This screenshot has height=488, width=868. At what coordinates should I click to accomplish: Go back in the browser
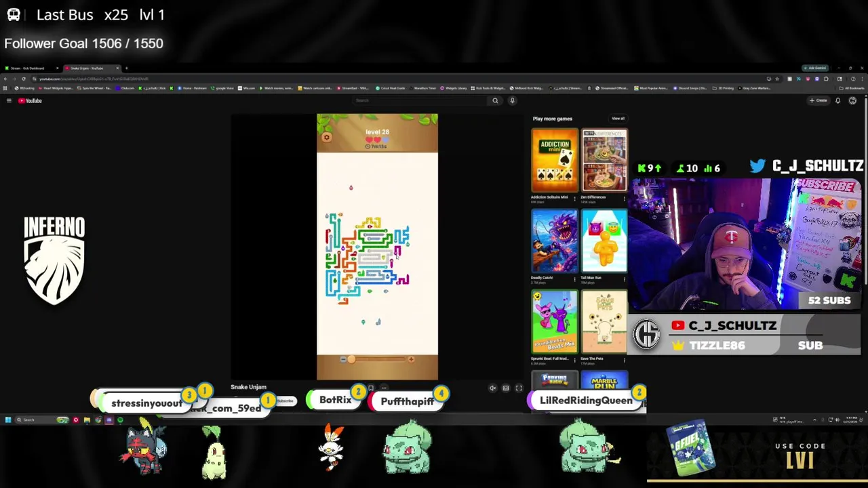tap(5, 79)
